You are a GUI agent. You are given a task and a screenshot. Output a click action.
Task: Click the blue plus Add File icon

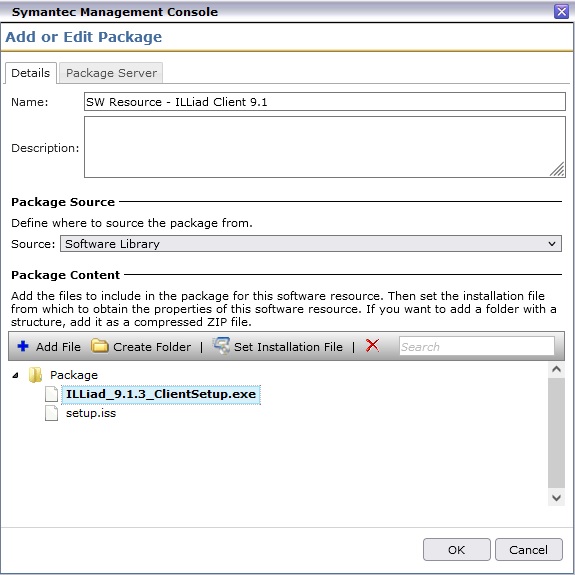(23, 346)
